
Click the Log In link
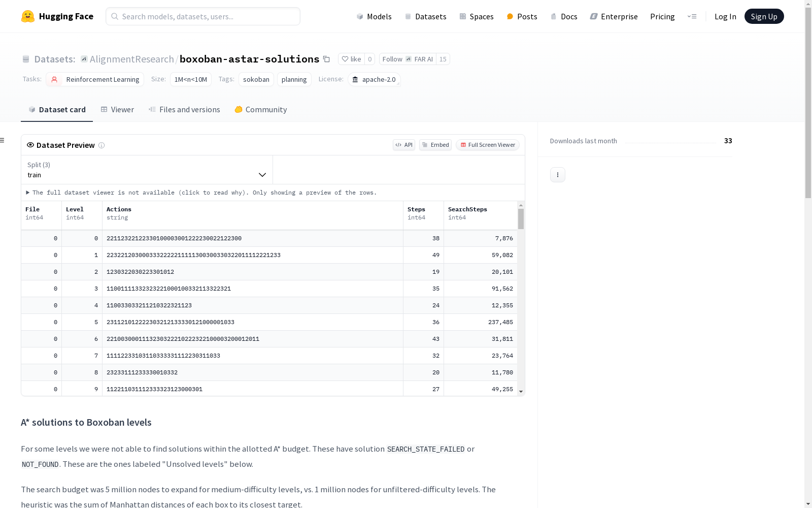click(x=725, y=16)
